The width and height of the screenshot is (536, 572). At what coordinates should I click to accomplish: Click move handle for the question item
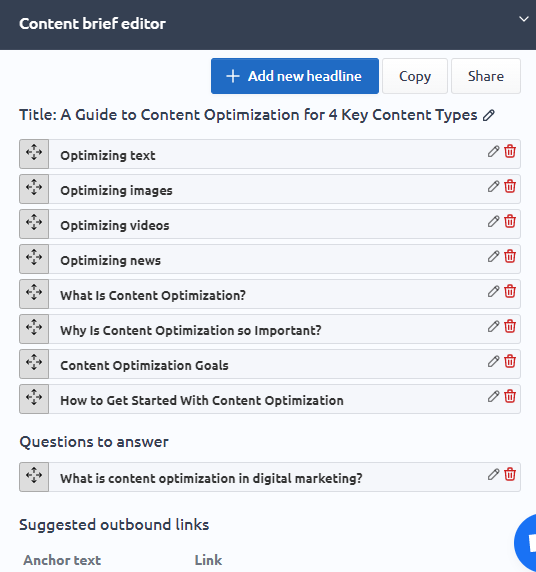34,477
